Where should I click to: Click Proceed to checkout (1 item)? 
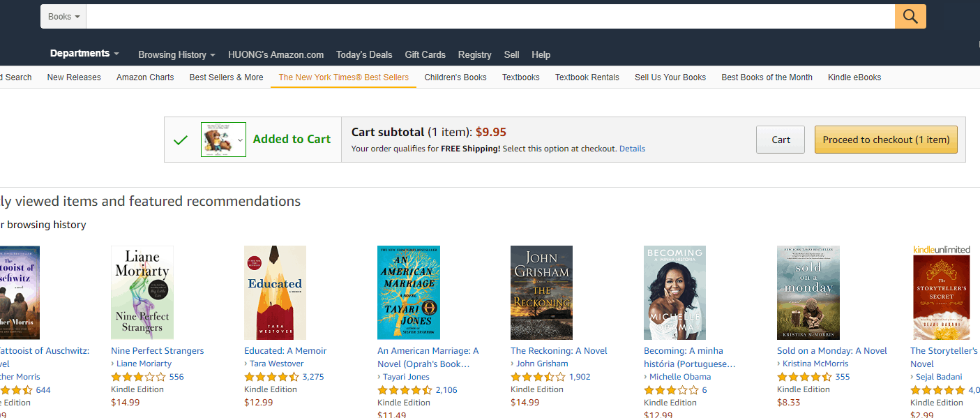(885, 139)
